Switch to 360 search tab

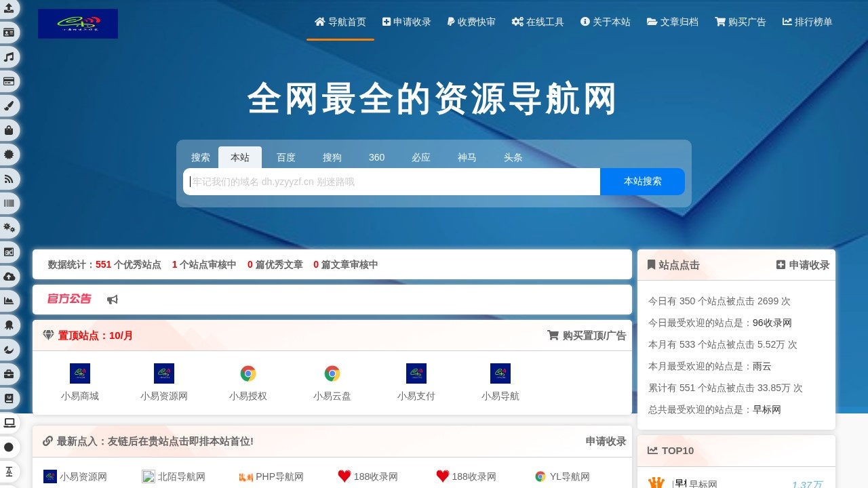click(377, 157)
